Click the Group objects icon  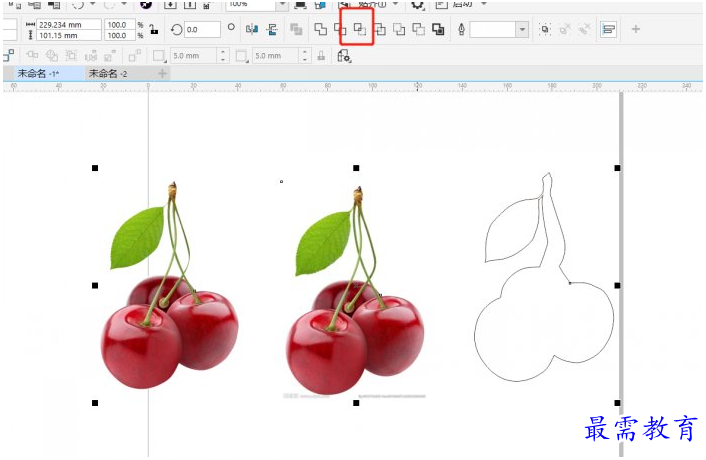pyautogui.click(x=545, y=29)
